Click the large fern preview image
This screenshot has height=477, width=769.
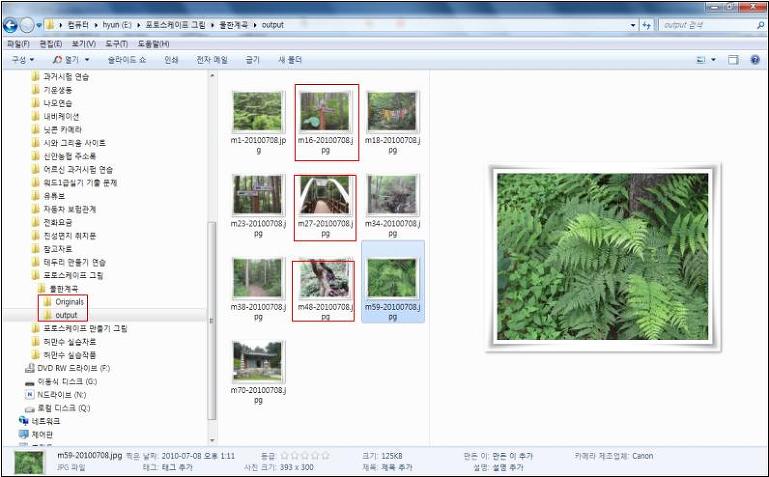pyautogui.click(x=602, y=257)
